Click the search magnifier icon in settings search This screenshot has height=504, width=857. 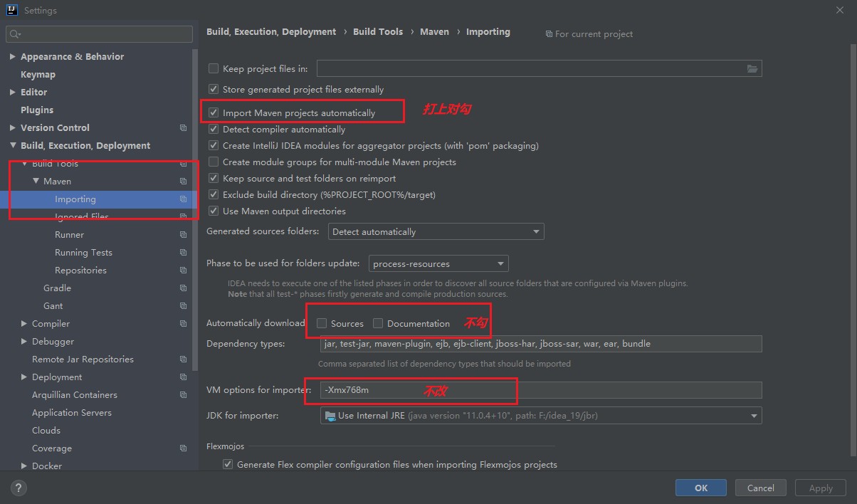click(14, 34)
